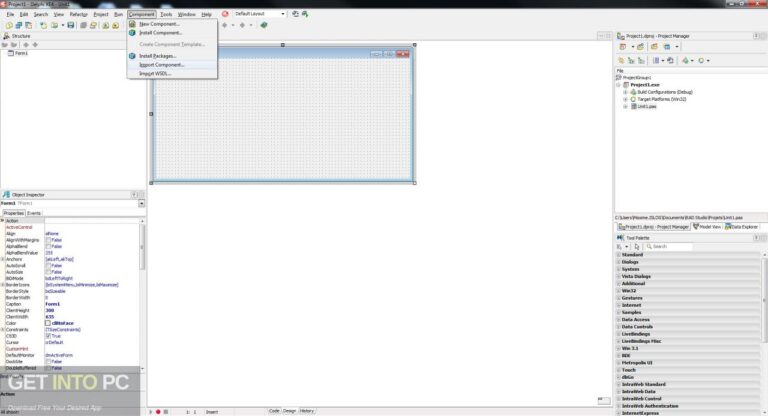Click the Save desktop layout icon
Image resolution: width=768 pixels, height=416 pixels.
(295, 14)
